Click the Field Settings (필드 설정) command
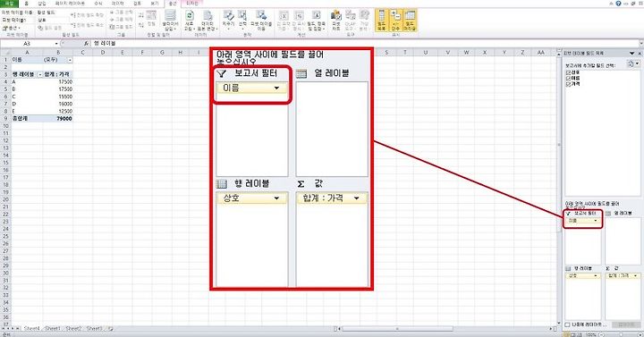The height and width of the screenshot is (337, 644). click(50, 28)
